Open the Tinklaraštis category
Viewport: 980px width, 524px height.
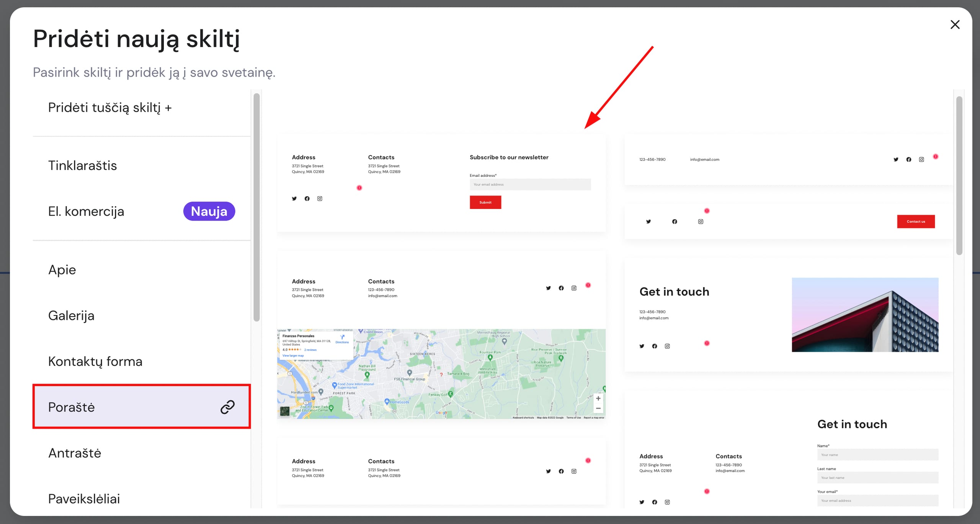click(x=82, y=165)
